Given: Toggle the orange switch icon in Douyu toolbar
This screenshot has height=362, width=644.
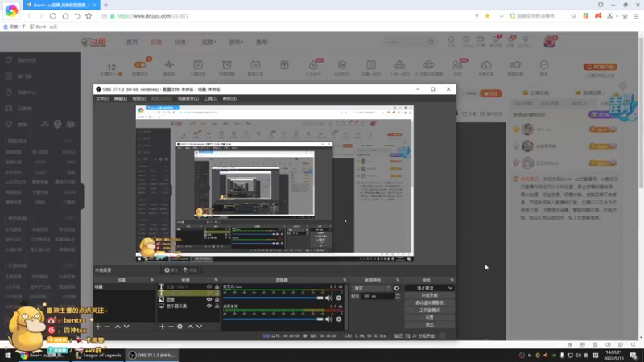Looking at the screenshot, I should (140, 64).
